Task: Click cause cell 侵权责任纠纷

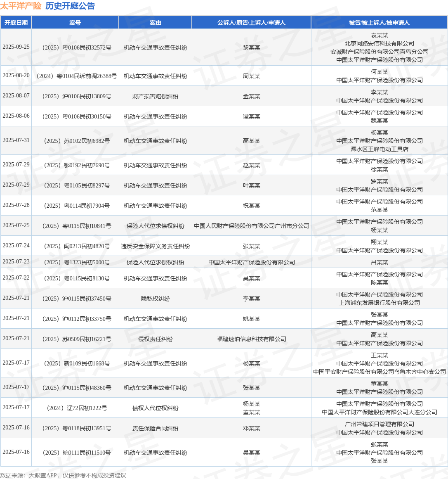Action: coord(156,339)
